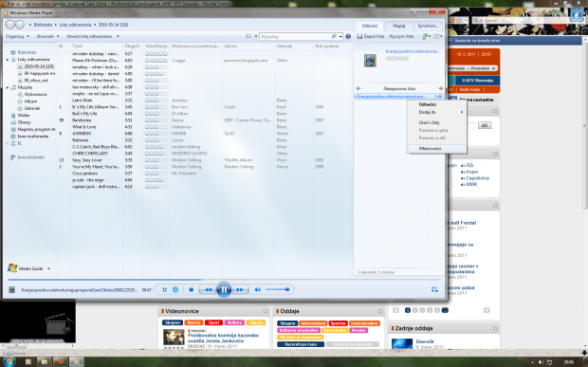Switch to the Nagraj tab
Image resolution: width=588 pixels, height=367 pixels.
398,26
